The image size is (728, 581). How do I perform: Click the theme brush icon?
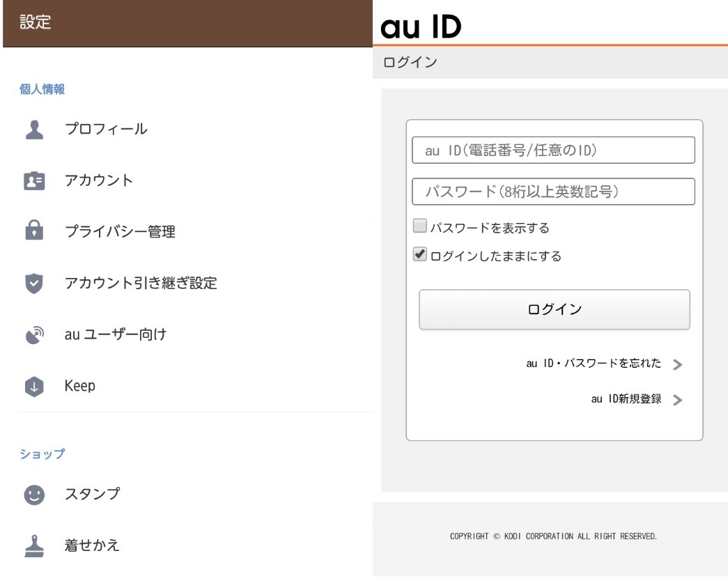pyautogui.click(x=34, y=545)
